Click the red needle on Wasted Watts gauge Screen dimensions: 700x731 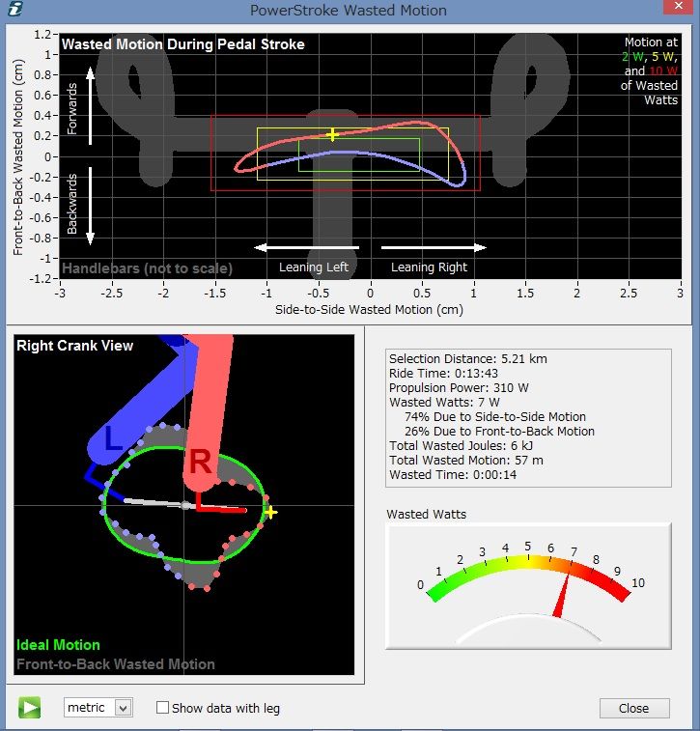(562, 595)
